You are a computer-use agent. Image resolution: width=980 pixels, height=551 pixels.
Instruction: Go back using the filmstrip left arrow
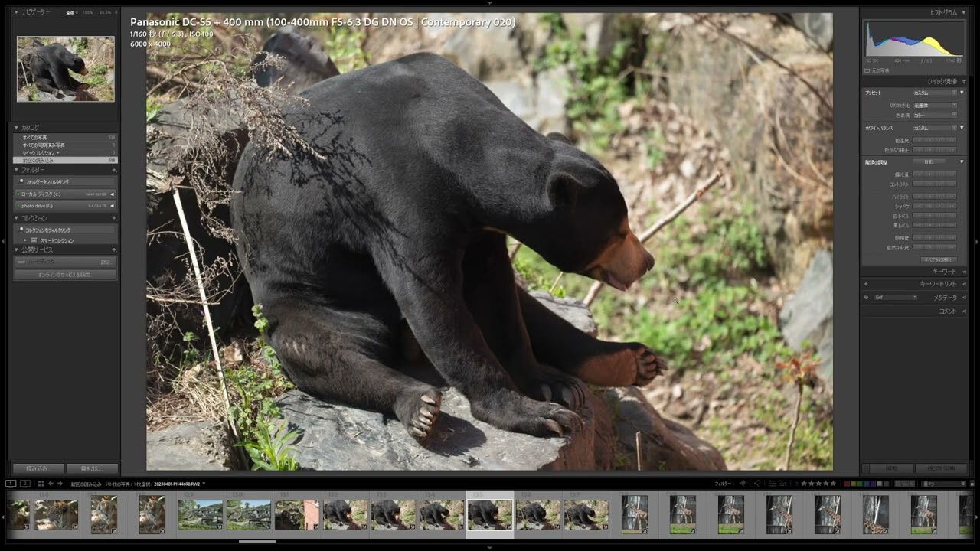pyautogui.click(x=51, y=484)
